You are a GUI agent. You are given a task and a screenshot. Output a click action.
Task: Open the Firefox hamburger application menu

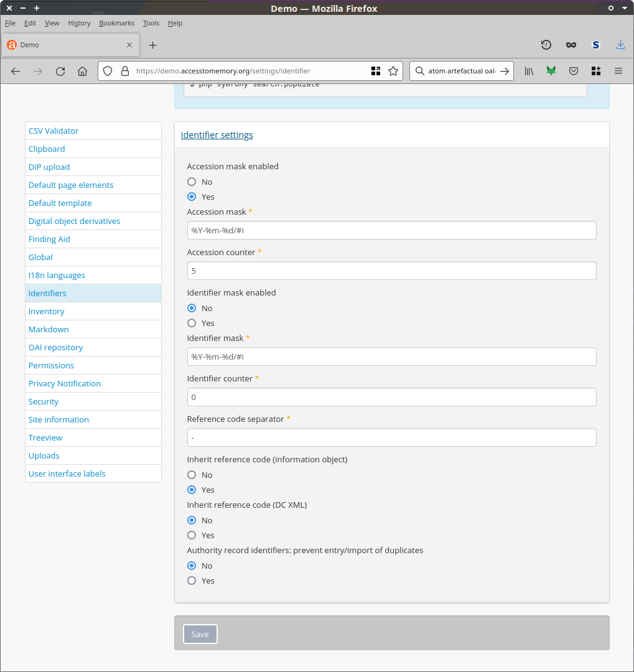point(618,71)
